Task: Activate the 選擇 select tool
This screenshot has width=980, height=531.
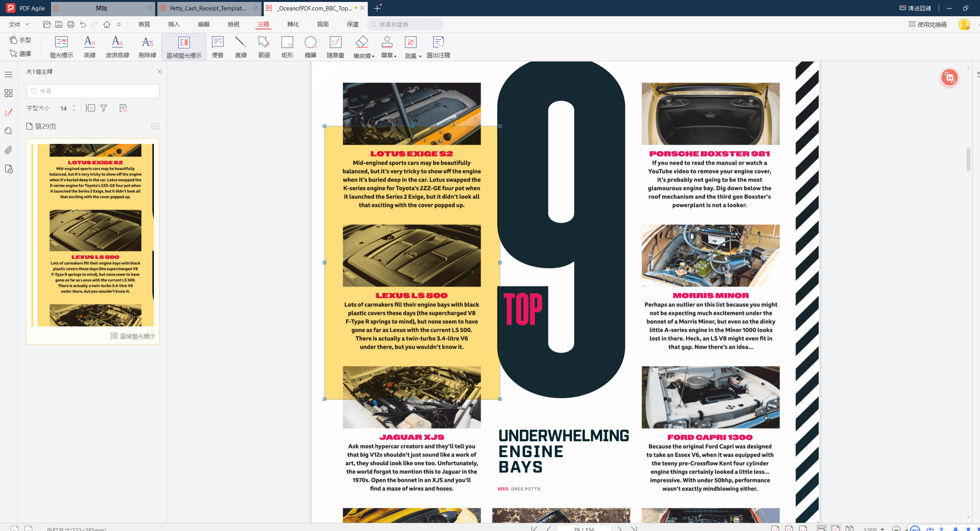Action: 20,53
